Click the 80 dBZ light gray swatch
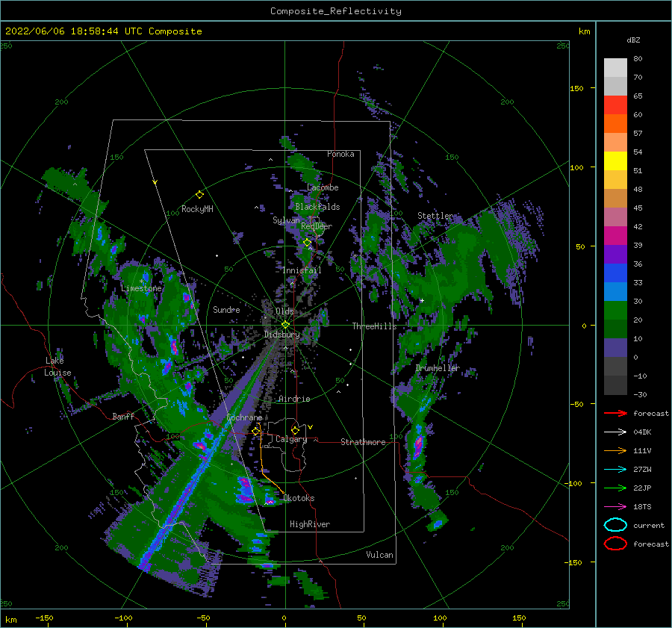 tap(615, 68)
